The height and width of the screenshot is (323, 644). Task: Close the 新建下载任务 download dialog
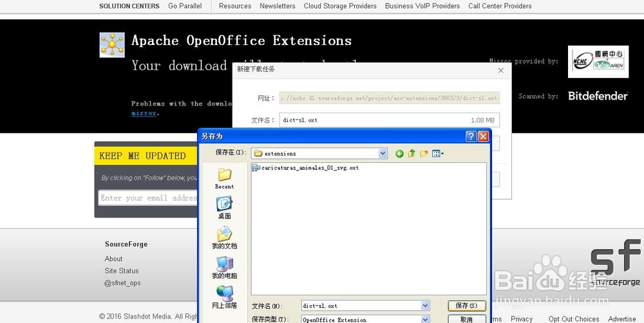coord(500,70)
